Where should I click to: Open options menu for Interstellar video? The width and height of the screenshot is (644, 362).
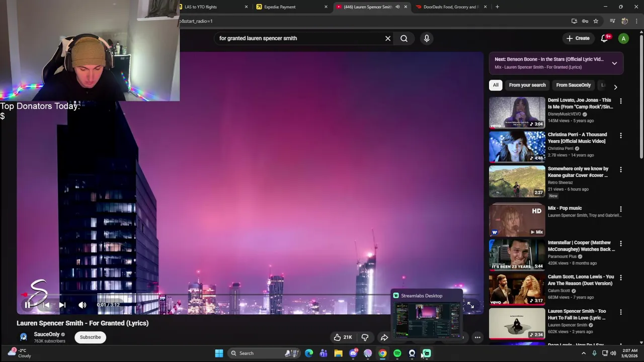[620, 244]
